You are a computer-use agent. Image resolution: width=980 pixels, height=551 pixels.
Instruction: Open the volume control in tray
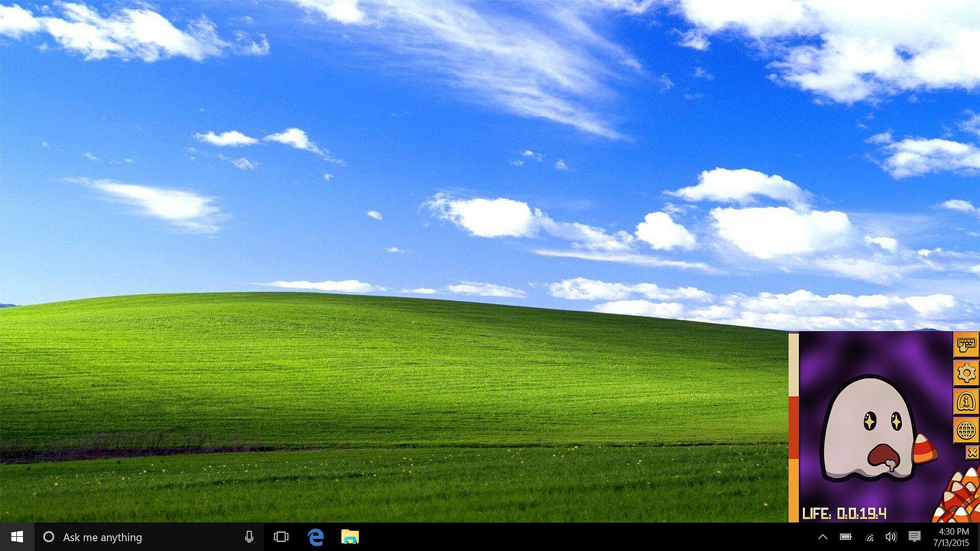tap(891, 537)
